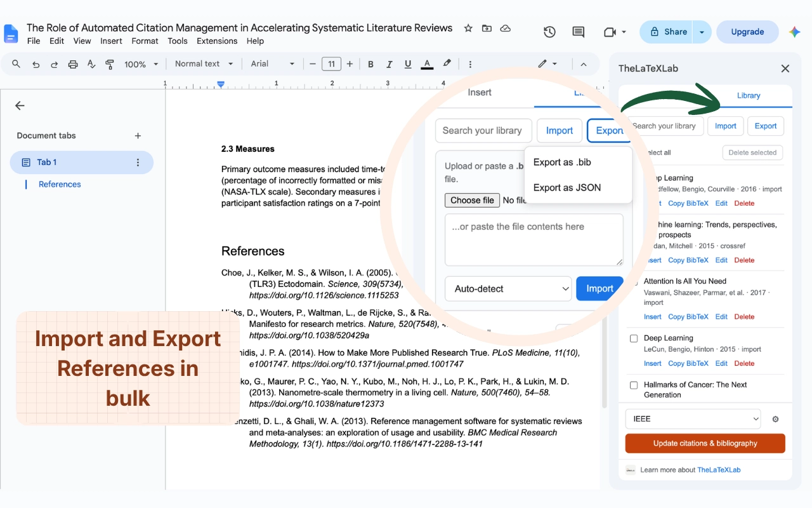Open the zoom 100% dropdown

coord(141,64)
